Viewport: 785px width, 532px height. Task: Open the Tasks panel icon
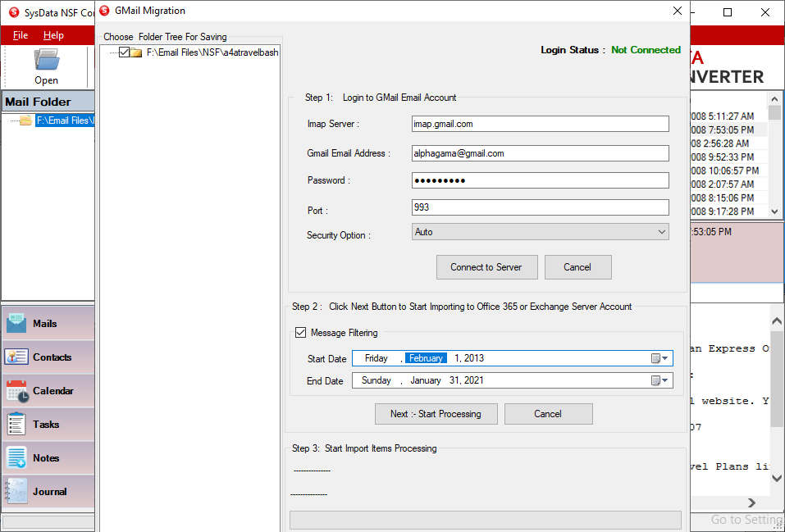[16, 425]
